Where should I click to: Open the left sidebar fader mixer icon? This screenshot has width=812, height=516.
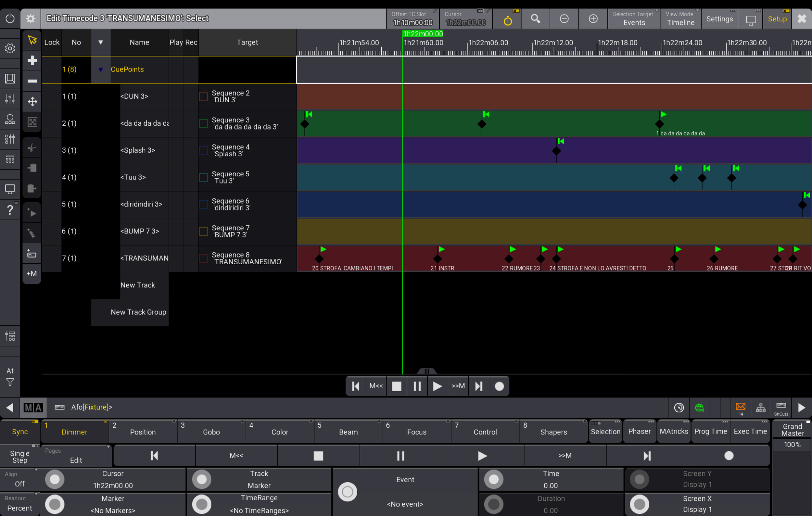10,98
